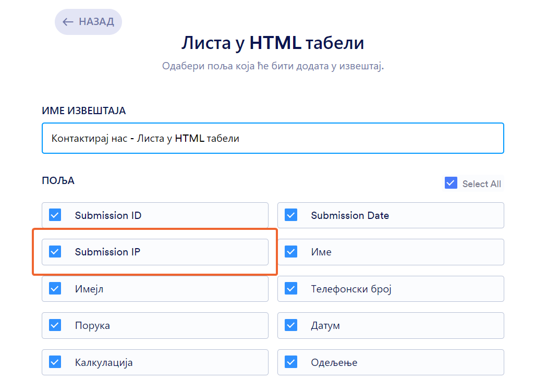Click the back arrow icon
Screen dimensions: 547x392
pyautogui.click(x=68, y=22)
